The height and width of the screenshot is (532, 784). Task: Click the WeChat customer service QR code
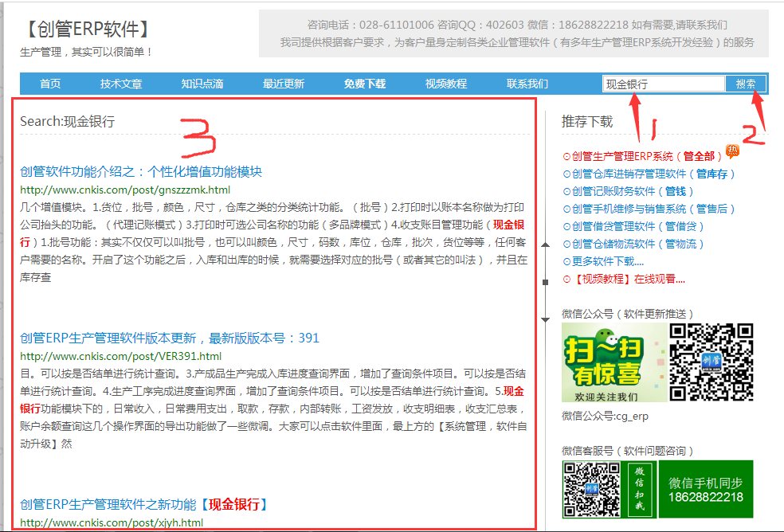592,489
